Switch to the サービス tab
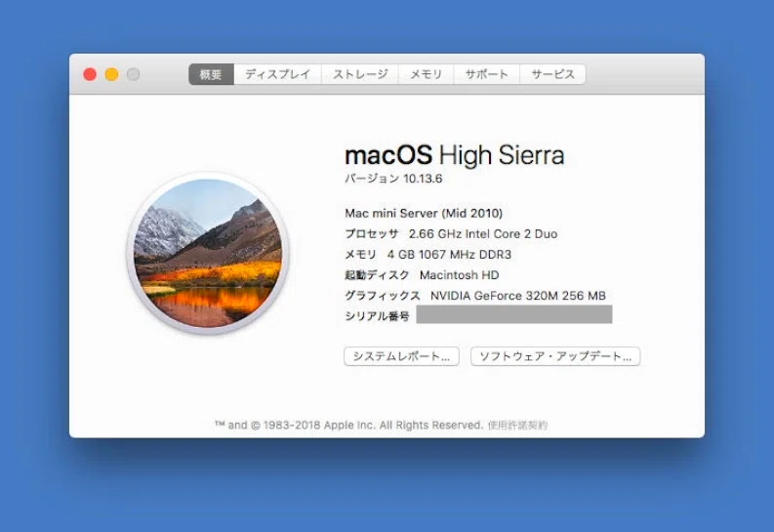This screenshot has width=774, height=532. tap(552, 74)
